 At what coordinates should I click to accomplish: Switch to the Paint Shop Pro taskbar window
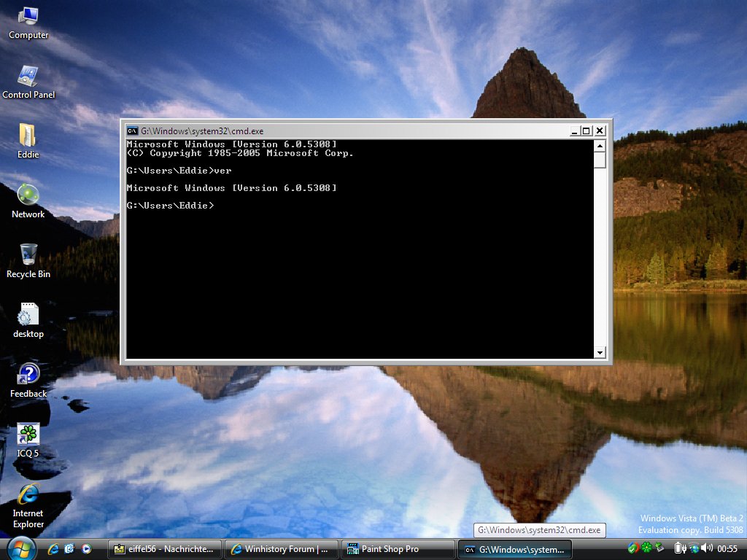[x=398, y=548]
